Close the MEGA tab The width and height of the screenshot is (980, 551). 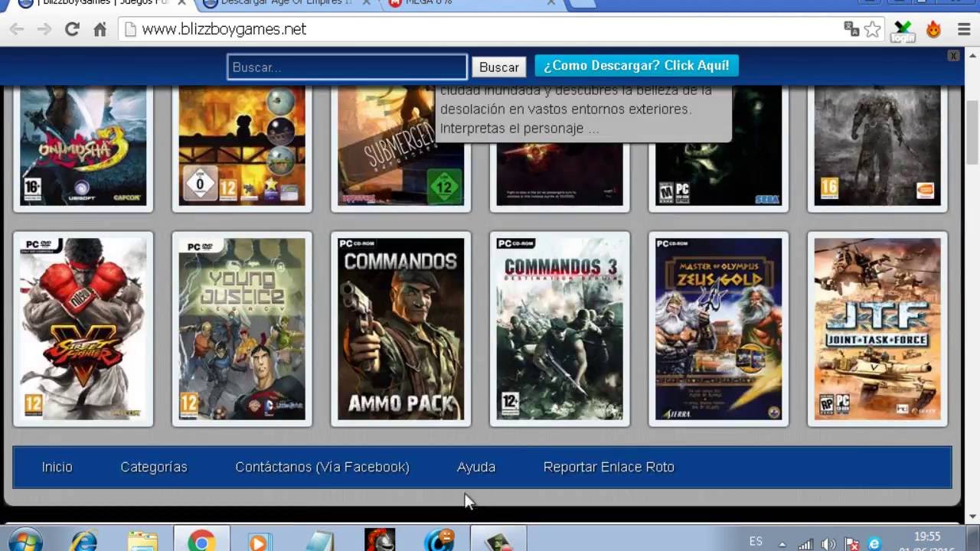point(552,3)
